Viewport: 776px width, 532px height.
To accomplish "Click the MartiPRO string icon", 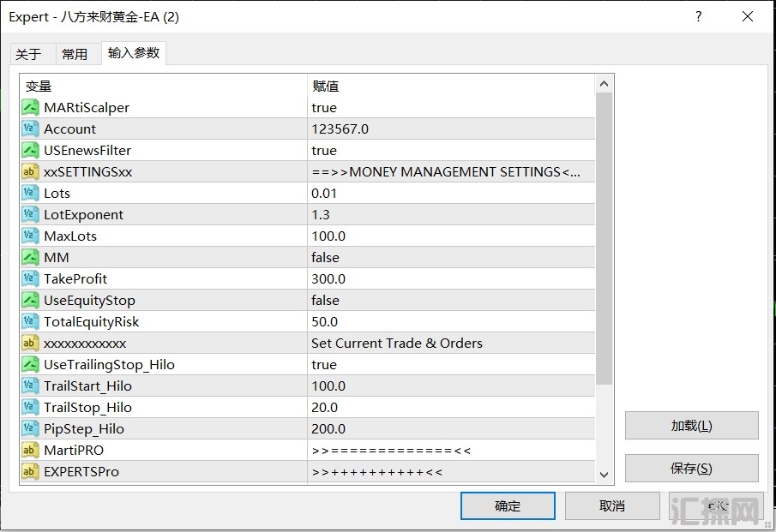I will click(x=30, y=451).
